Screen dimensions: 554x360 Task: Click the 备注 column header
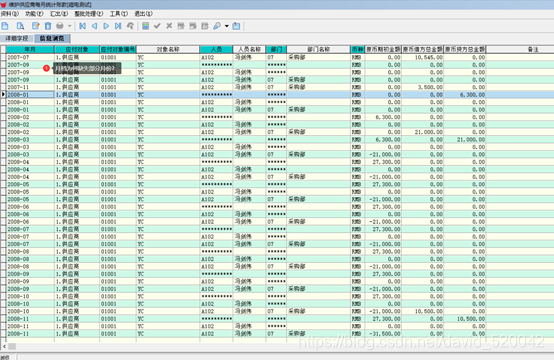click(x=520, y=49)
